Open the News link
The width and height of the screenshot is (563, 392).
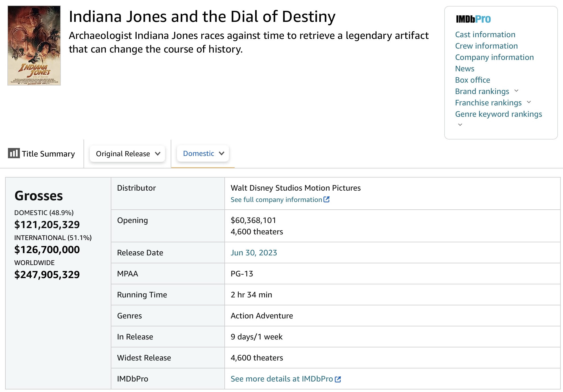(464, 69)
